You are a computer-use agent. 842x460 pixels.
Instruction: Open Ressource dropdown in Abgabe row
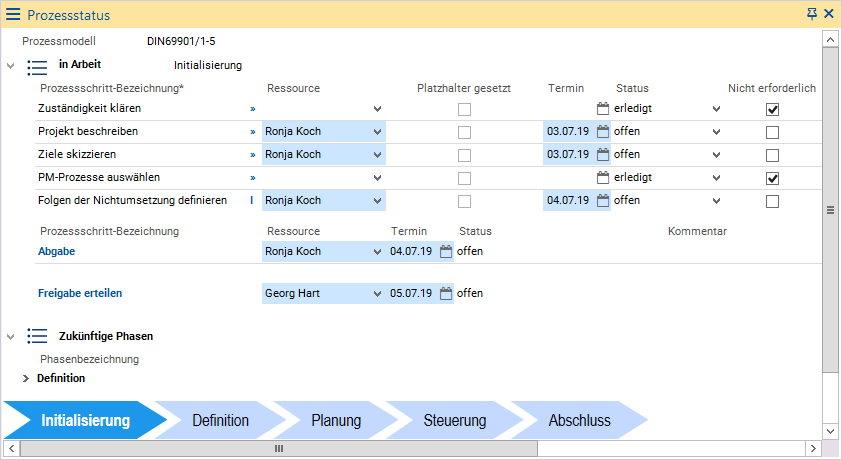point(378,252)
